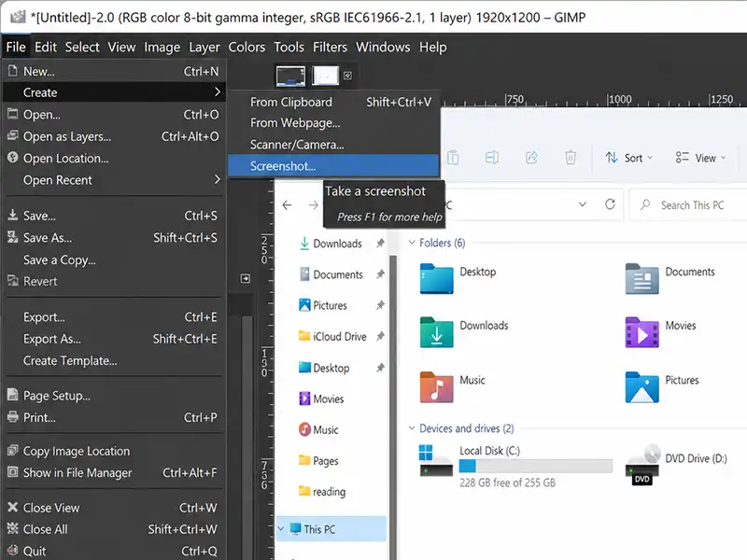Open the Select menu in menu bar
The width and height of the screenshot is (747, 560).
tap(82, 48)
